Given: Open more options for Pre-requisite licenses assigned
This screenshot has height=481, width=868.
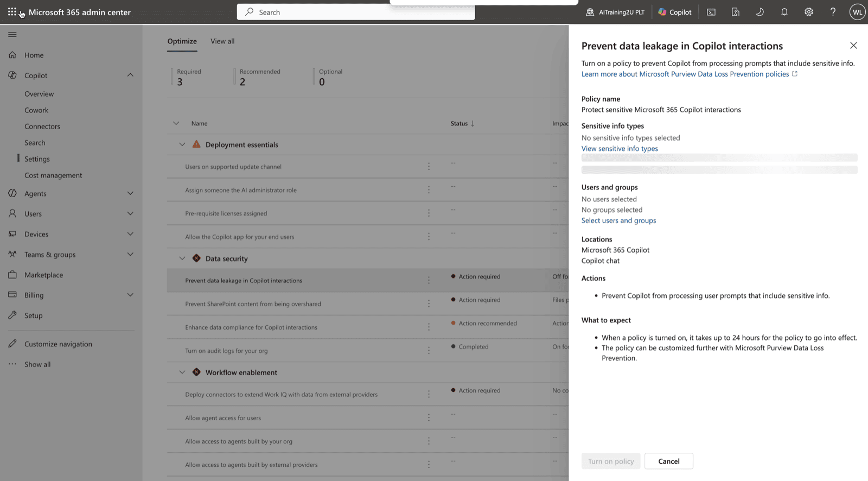Looking at the screenshot, I should click(x=429, y=213).
